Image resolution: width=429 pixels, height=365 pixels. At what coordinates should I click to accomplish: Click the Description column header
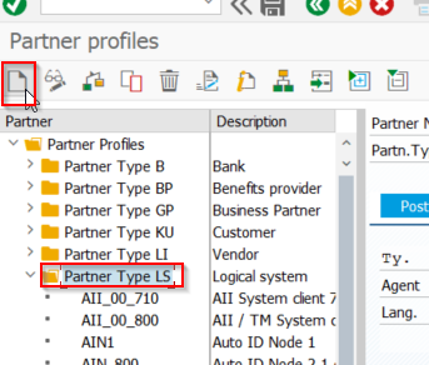click(273, 122)
